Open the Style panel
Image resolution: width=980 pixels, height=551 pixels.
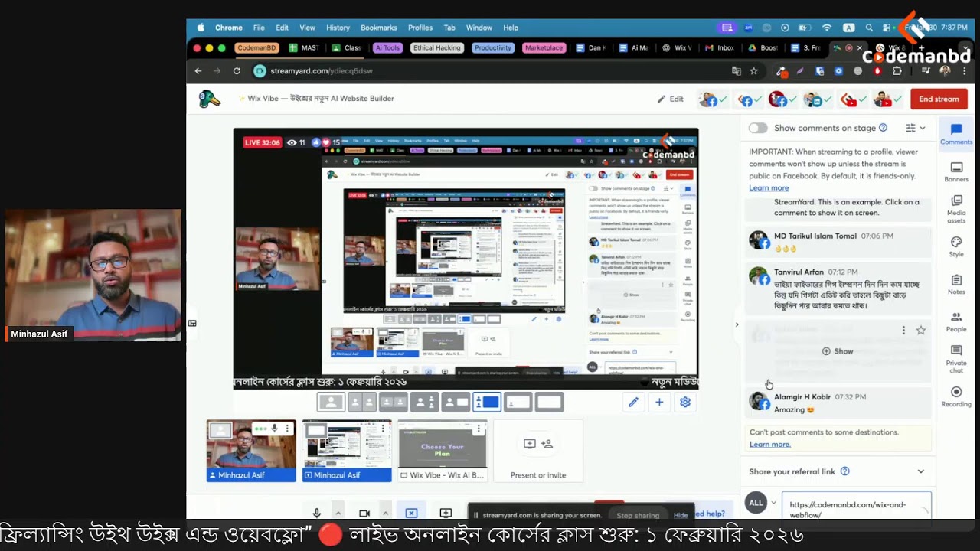click(x=956, y=246)
